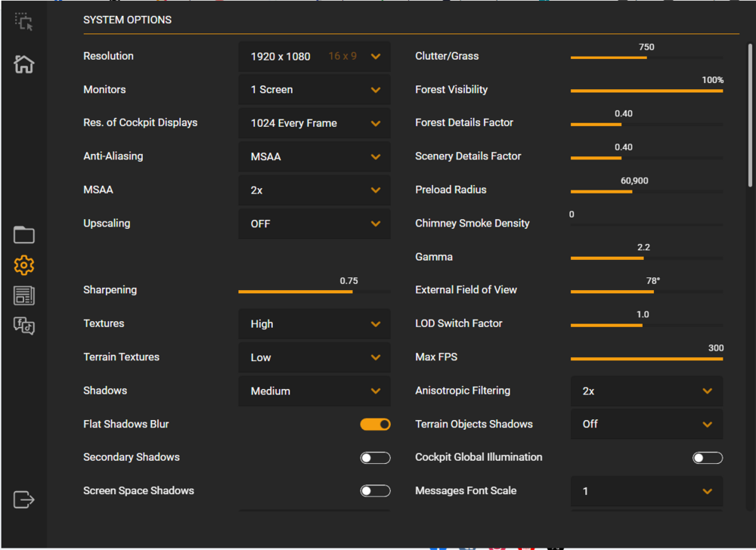Enable the Secondary Shadows toggle
756x550 pixels.
375,458
